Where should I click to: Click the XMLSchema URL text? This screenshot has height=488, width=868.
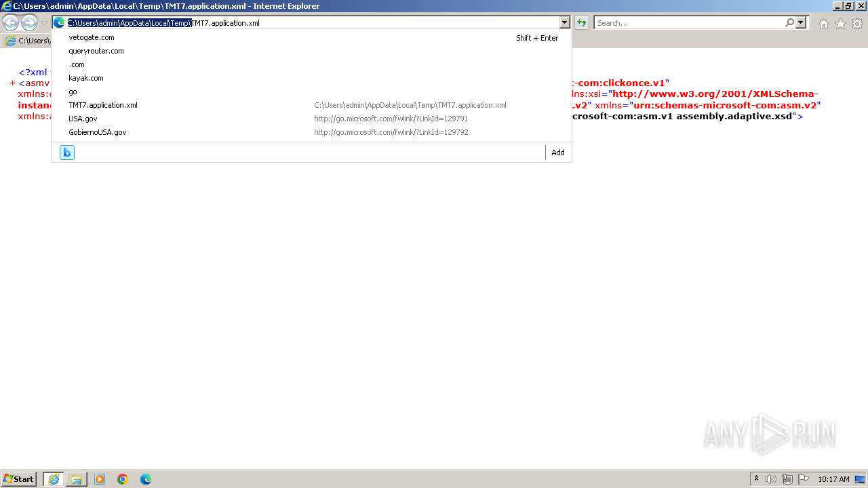click(x=715, y=94)
